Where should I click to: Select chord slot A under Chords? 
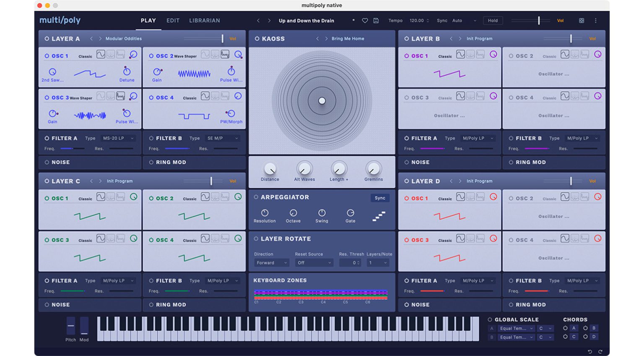(574, 328)
